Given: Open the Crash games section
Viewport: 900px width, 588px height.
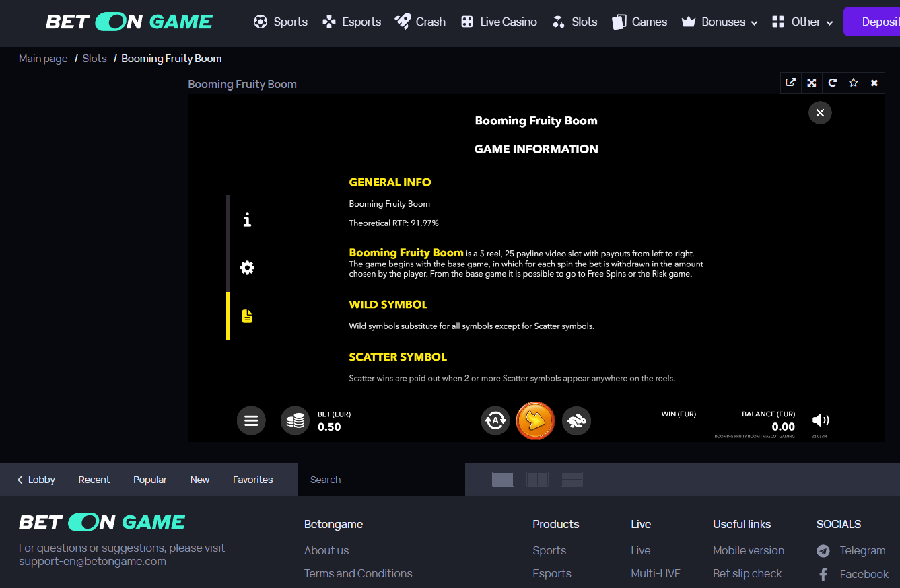Looking at the screenshot, I should (x=421, y=22).
